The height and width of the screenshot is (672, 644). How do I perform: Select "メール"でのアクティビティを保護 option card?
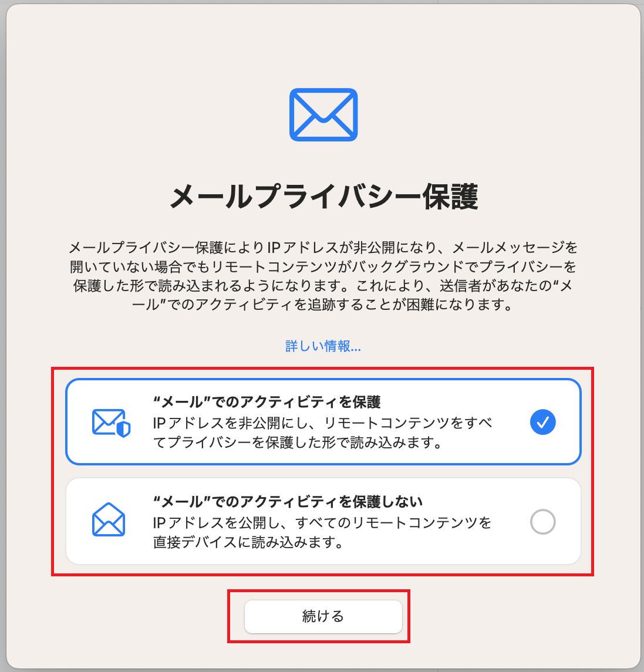[323, 422]
